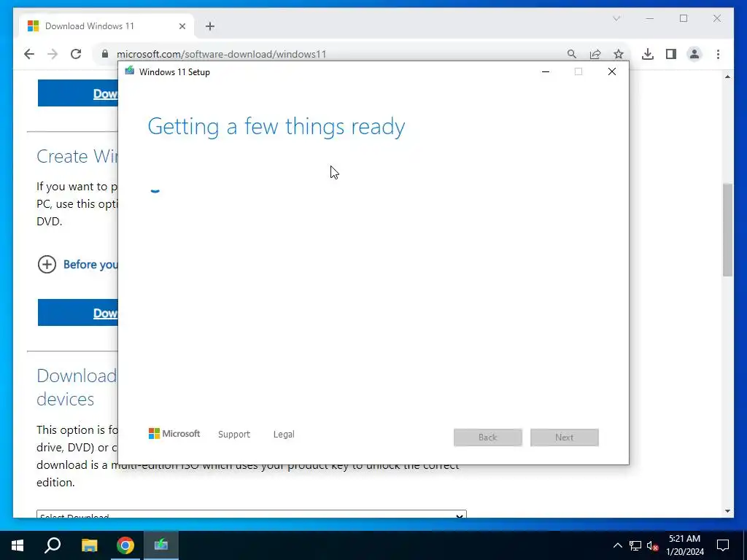
Task: Click the Back button in Setup
Action: 488,437
